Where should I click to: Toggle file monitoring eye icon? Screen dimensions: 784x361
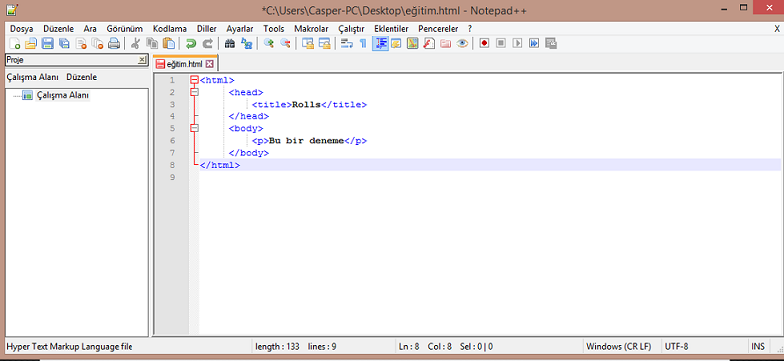[462, 44]
